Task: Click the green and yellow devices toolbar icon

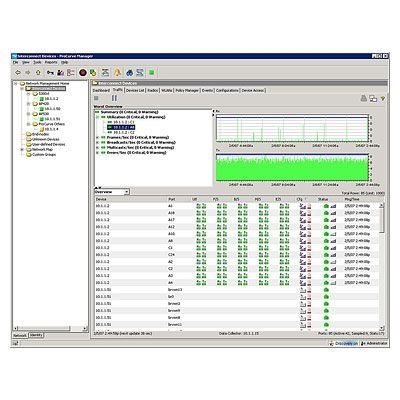Action: pyautogui.click(x=93, y=72)
